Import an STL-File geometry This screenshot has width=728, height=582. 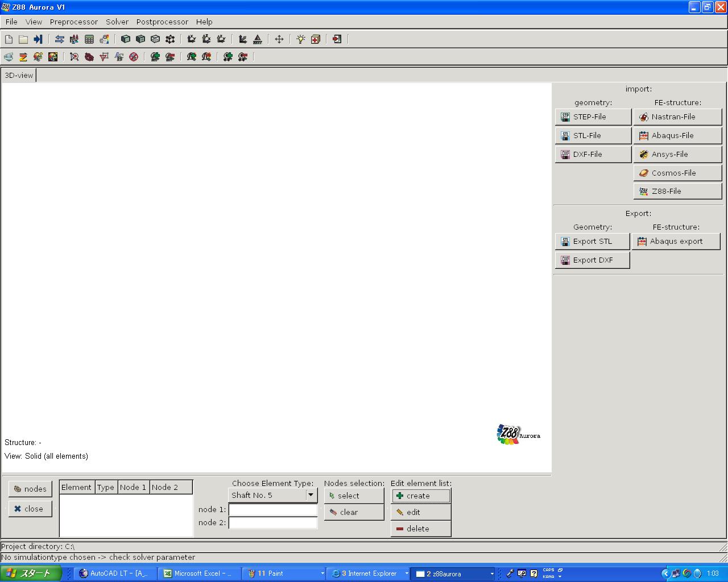tap(593, 135)
